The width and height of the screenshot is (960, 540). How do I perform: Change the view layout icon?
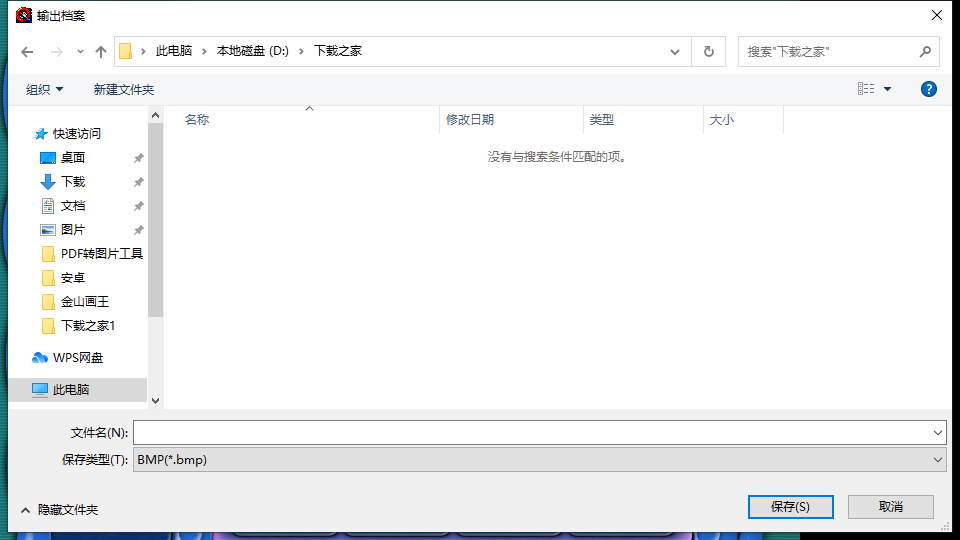tap(866, 89)
